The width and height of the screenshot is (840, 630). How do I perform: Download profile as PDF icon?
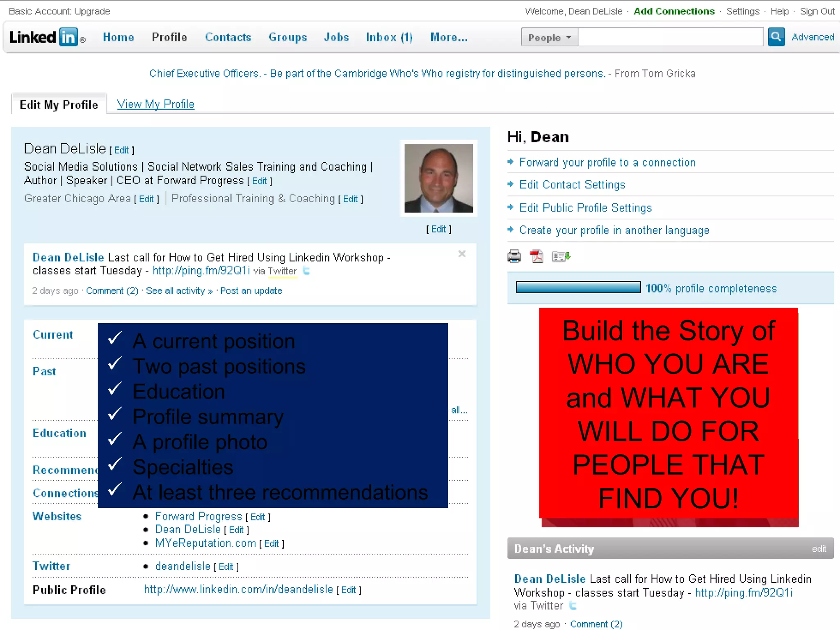pyautogui.click(x=536, y=256)
